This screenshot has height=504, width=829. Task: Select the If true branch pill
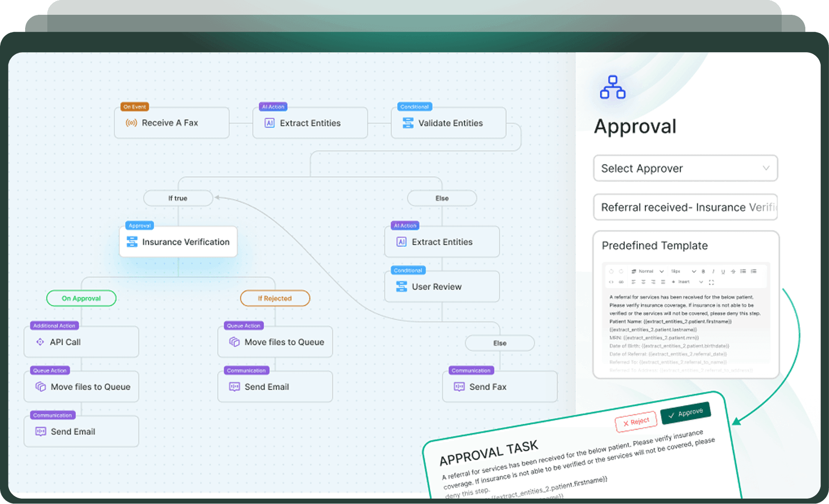(x=178, y=198)
